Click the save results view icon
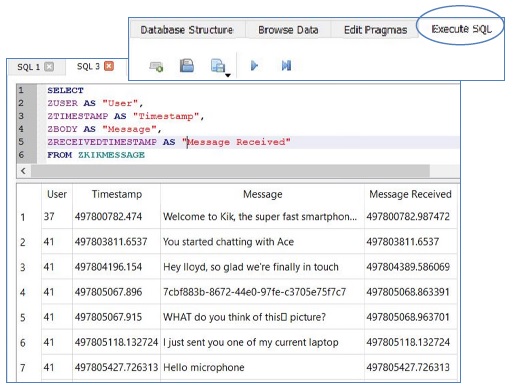The width and height of the screenshot is (521, 388). (x=218, y=65)
